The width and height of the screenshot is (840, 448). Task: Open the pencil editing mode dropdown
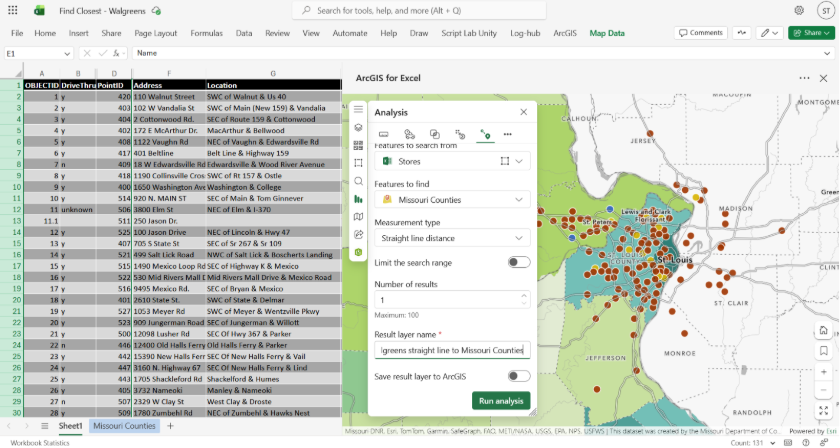coord(769,33)
